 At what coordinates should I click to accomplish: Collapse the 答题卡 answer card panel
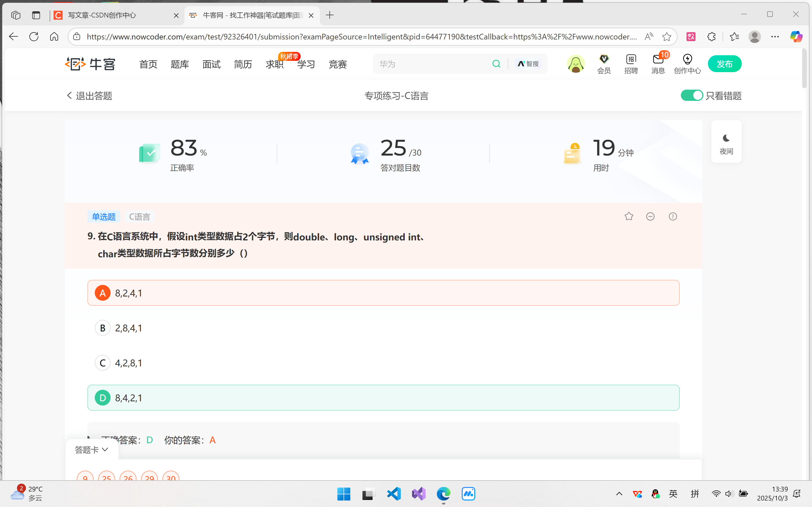pos(91,450)
